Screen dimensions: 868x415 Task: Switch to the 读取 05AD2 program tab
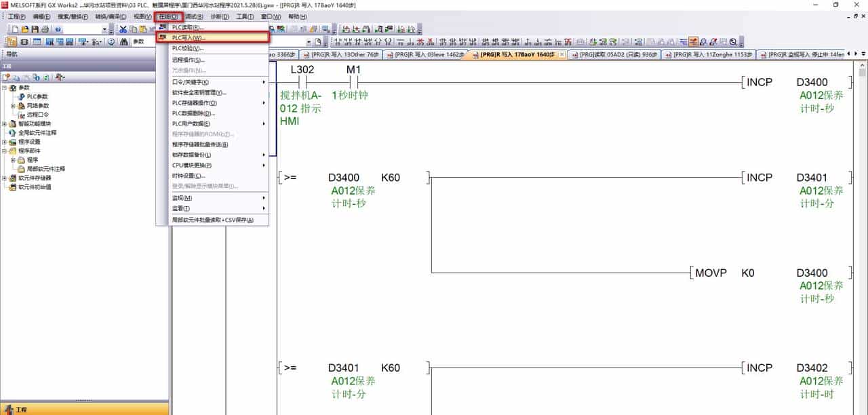[x=614, y=55]
